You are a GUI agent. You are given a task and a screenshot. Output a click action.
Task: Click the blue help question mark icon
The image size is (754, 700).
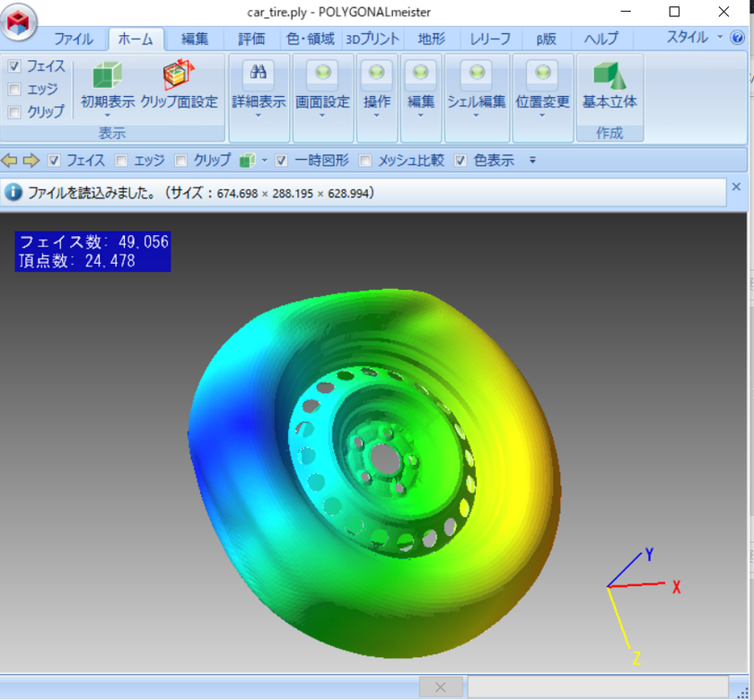tap(738, 38)
